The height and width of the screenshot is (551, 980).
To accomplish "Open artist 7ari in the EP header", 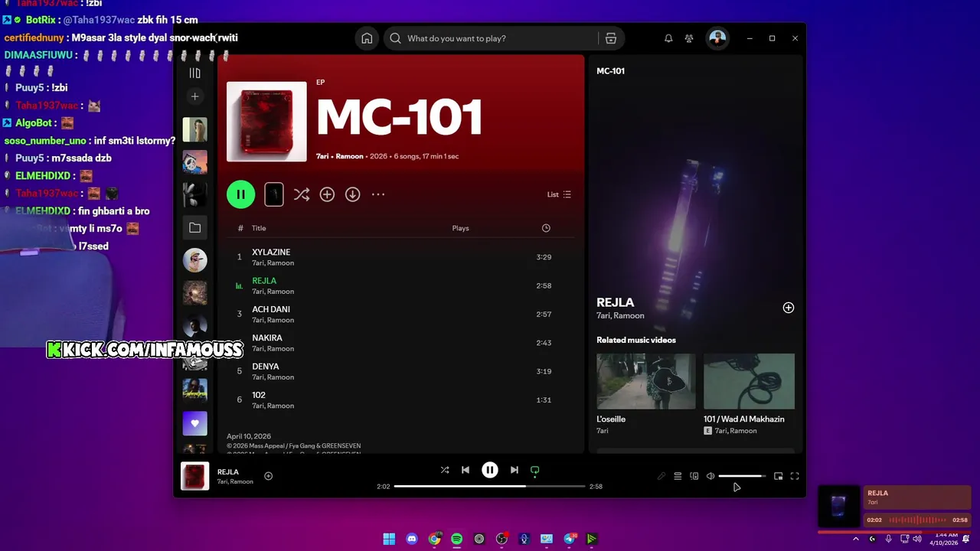I will coord(322,156).
